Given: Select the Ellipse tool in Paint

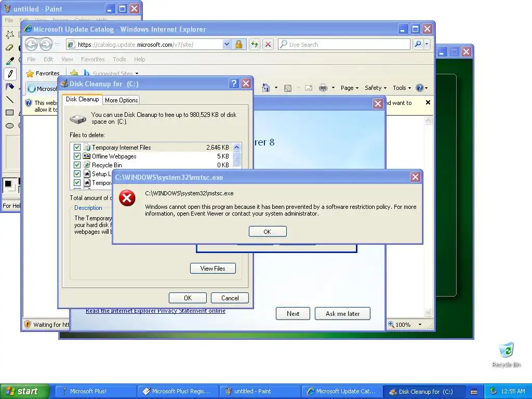Looking at the screenshot, I should pos(10,126).
